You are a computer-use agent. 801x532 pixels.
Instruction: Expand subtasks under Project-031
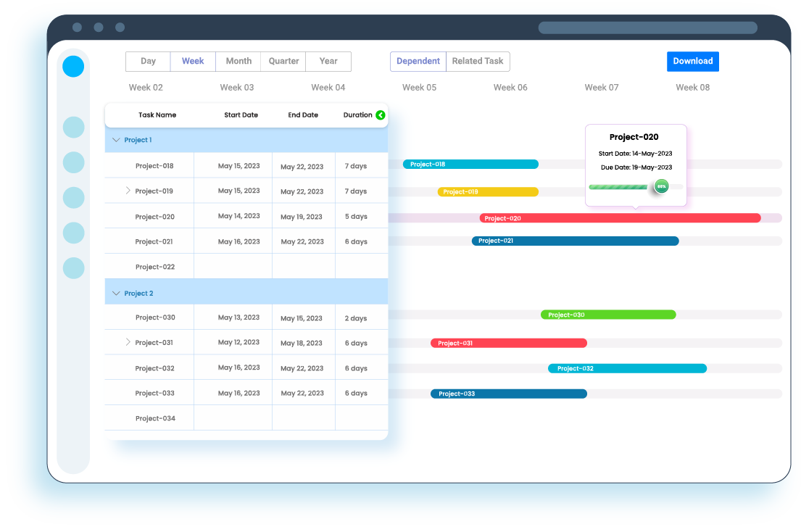tap(128, 342)
